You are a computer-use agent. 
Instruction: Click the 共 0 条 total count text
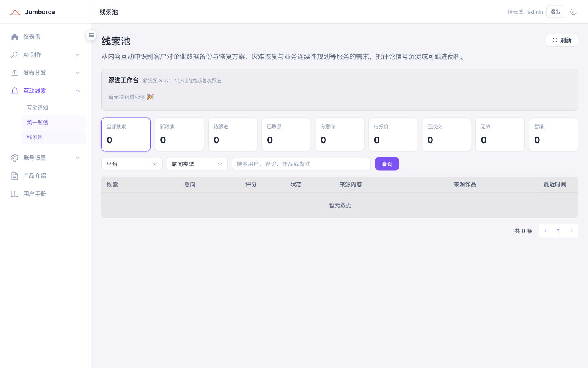[x=523, y=231]
